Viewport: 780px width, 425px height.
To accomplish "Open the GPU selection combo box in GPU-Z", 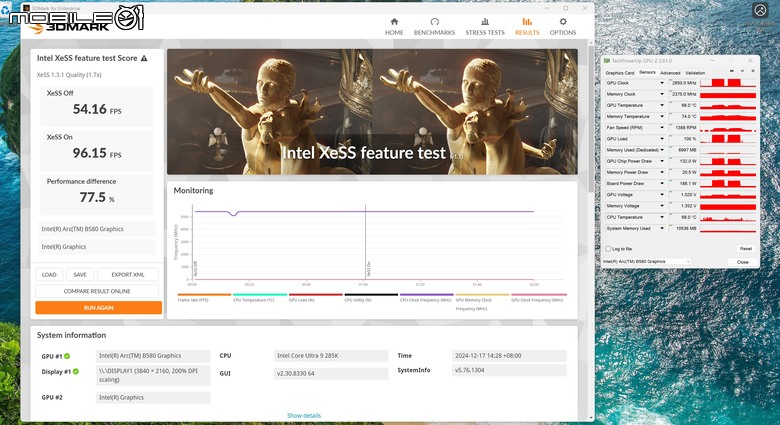I will click(647, 261).
